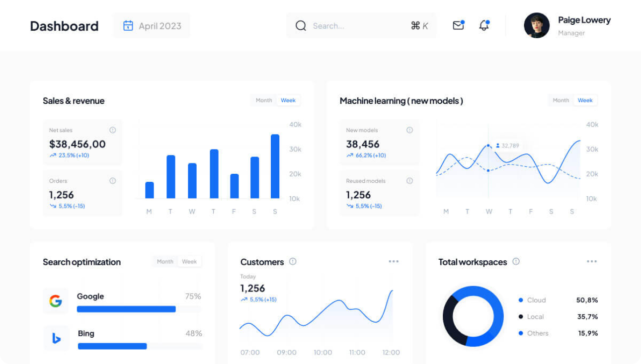This screenshot has width=641, height=364.
Task: Switch Sales & revenue to Month view
Action: pos(264,100)
